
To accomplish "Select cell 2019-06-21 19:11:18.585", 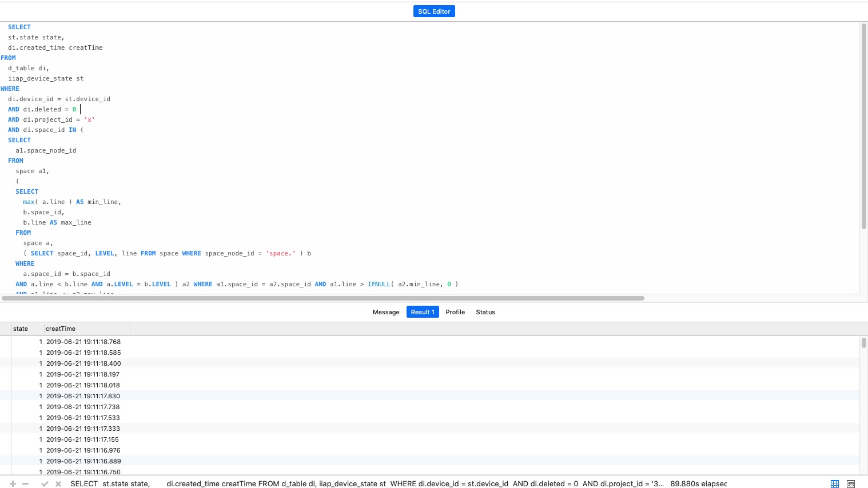I will pyautogui.click(x=83, y=353).
